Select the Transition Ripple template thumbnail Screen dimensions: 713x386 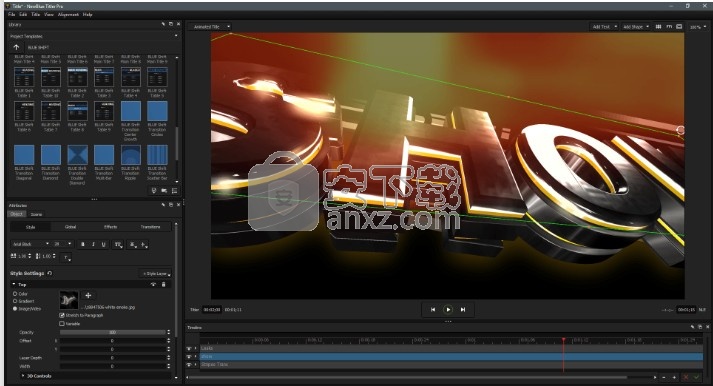pyautogui.click(x=131, y=155)
